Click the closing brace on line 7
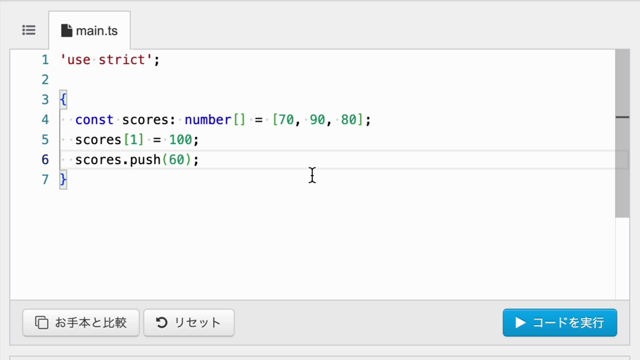 coord(63,180)
